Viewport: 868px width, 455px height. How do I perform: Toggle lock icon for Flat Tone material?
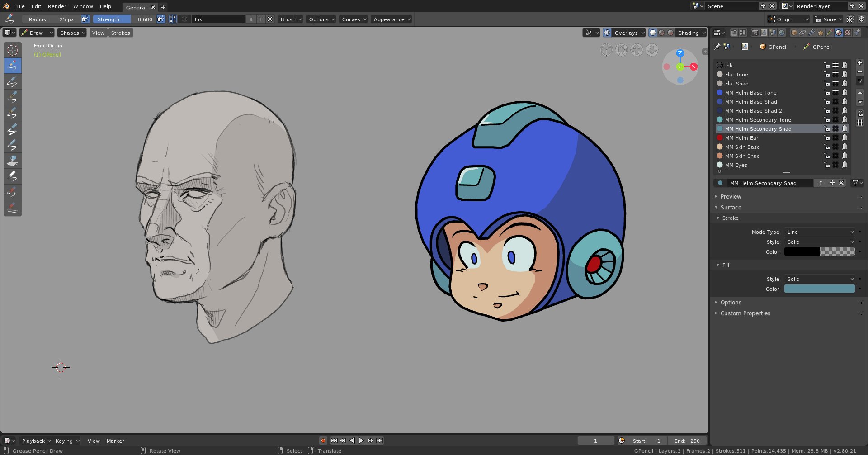[826, 75]
